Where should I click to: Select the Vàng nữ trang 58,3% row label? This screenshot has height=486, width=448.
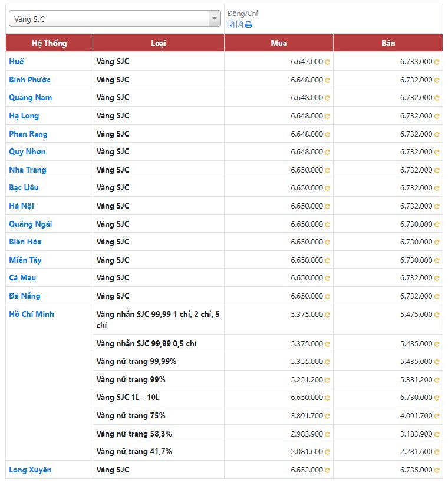[134, 434]
